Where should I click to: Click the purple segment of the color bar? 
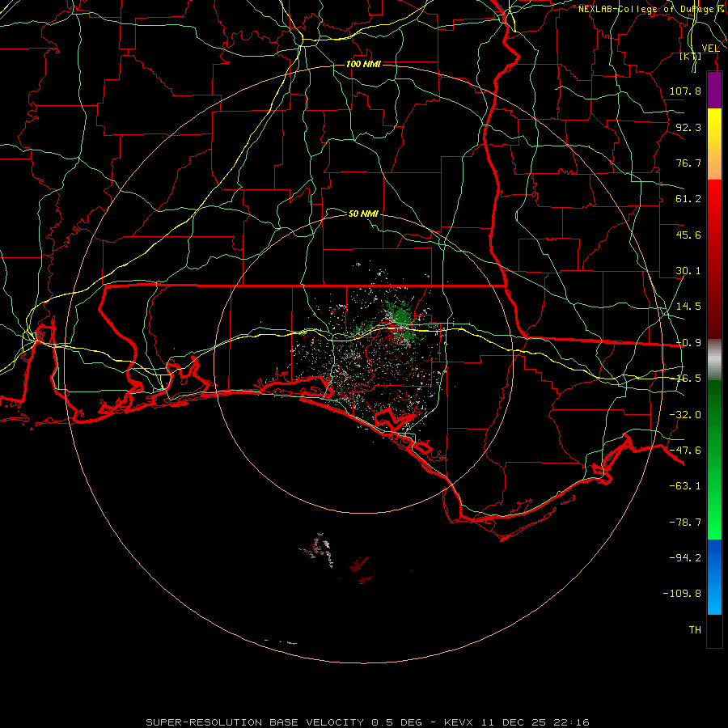[714, 91]
